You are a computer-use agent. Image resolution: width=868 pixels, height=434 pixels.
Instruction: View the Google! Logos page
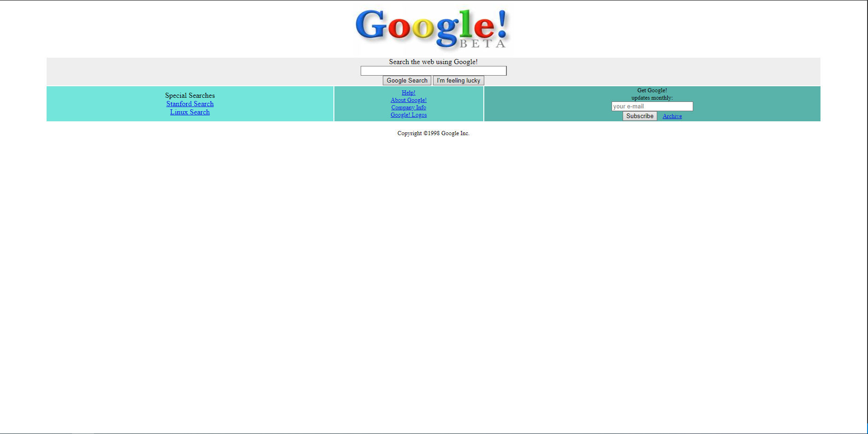[408, 114]
